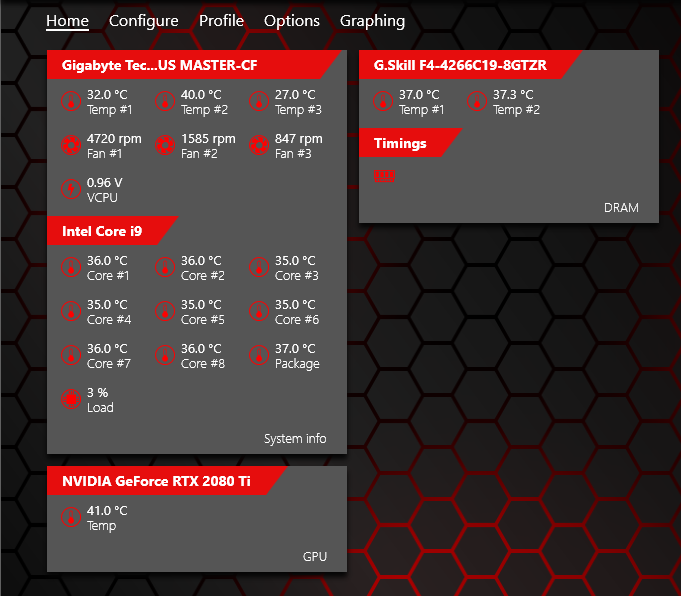Screen dimensions: 681x596
Task: Click Core #6 thermometer icon
Action: tap(259, 311)
